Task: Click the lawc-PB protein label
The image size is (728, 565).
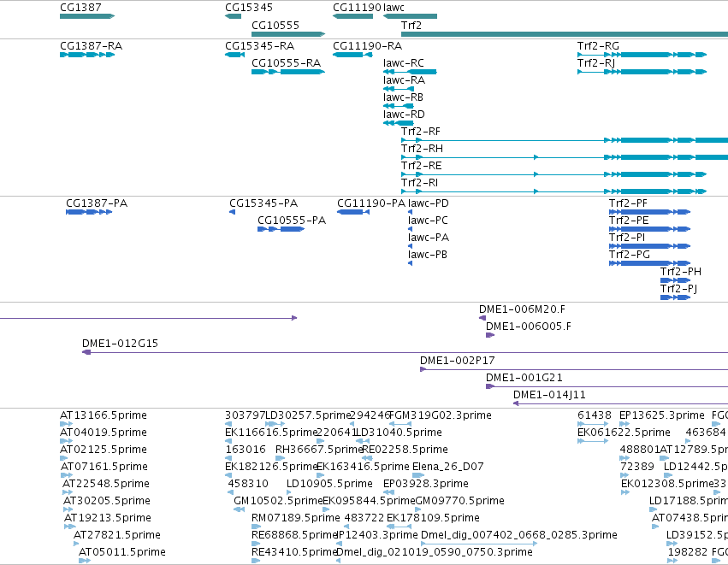Action: pyautogui.click(x=427, y=255)
